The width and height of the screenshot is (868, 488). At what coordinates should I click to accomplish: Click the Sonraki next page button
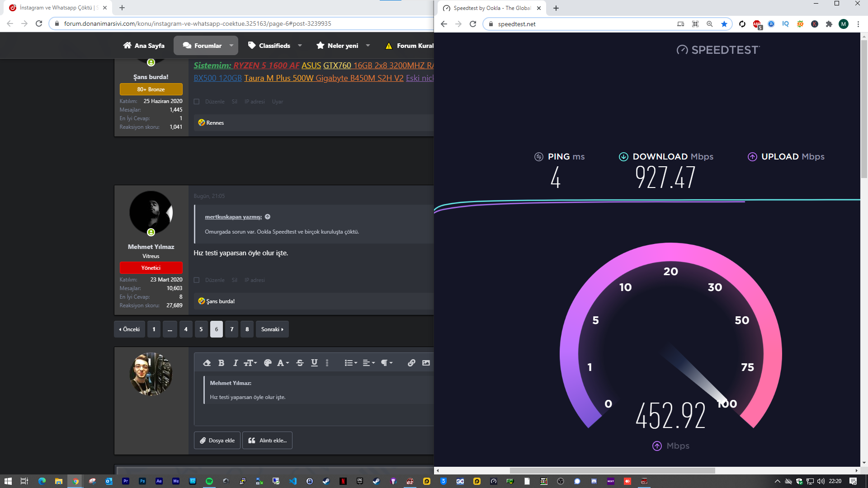pyautogui.click(x=272, y=329)
